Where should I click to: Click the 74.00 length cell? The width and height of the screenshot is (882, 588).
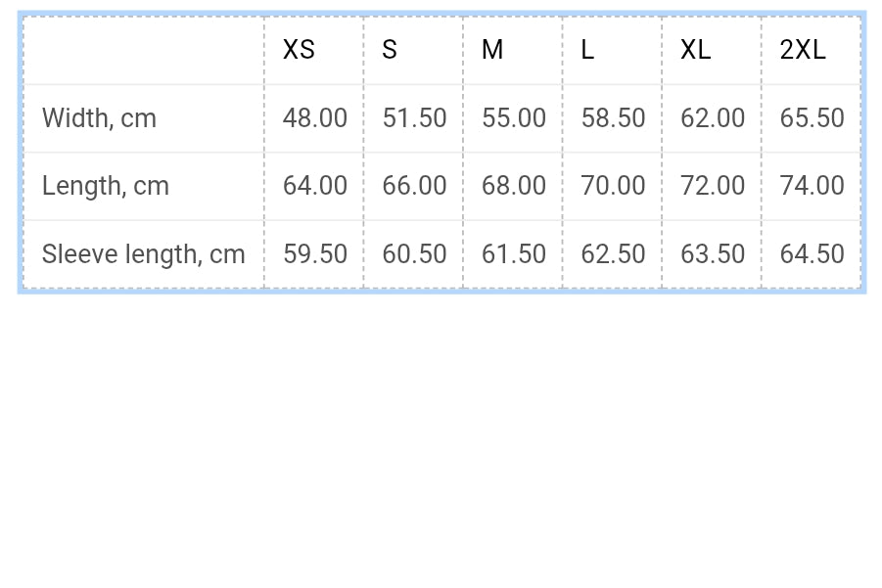(x=812, y=186)
